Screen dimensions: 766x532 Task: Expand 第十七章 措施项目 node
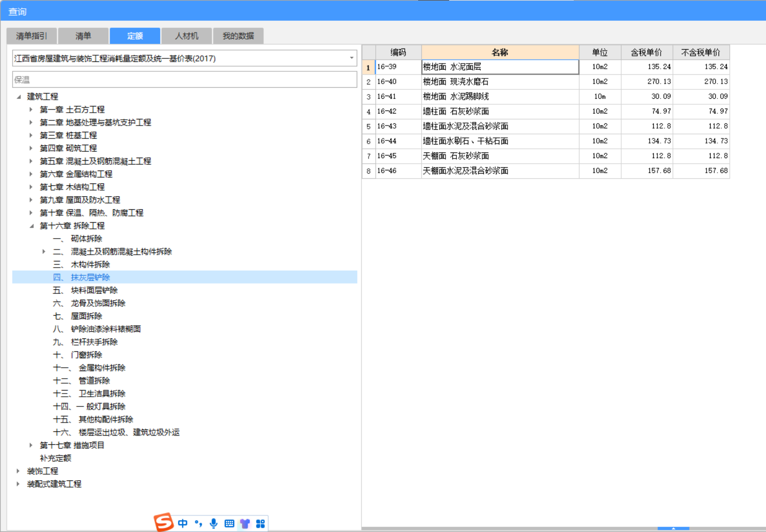[31, 445]
